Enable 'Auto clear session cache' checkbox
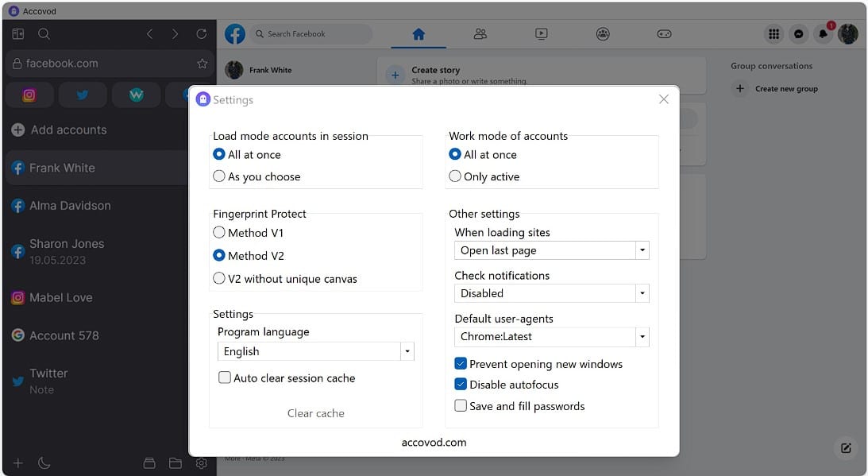This screenshot has width=868, height=476. (x=225, y=378)
